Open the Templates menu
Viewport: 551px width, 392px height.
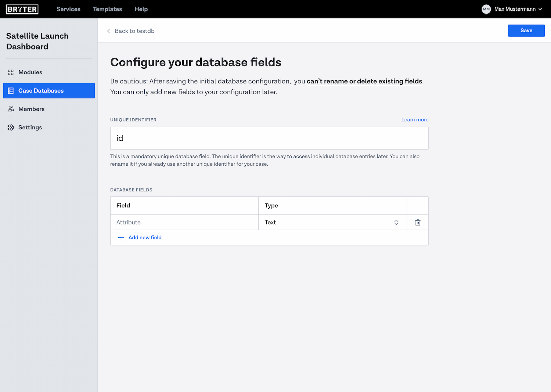tap(107, 9)
